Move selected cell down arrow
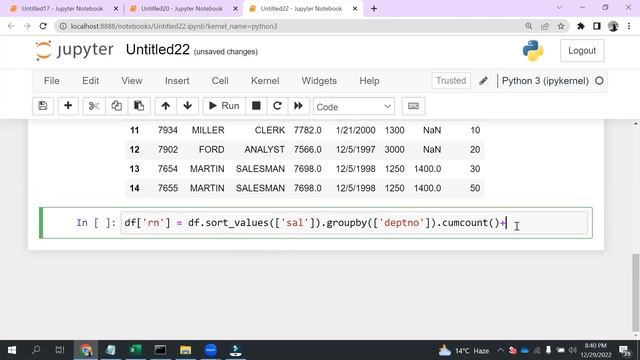640x360 pixels. coord(187,106)
